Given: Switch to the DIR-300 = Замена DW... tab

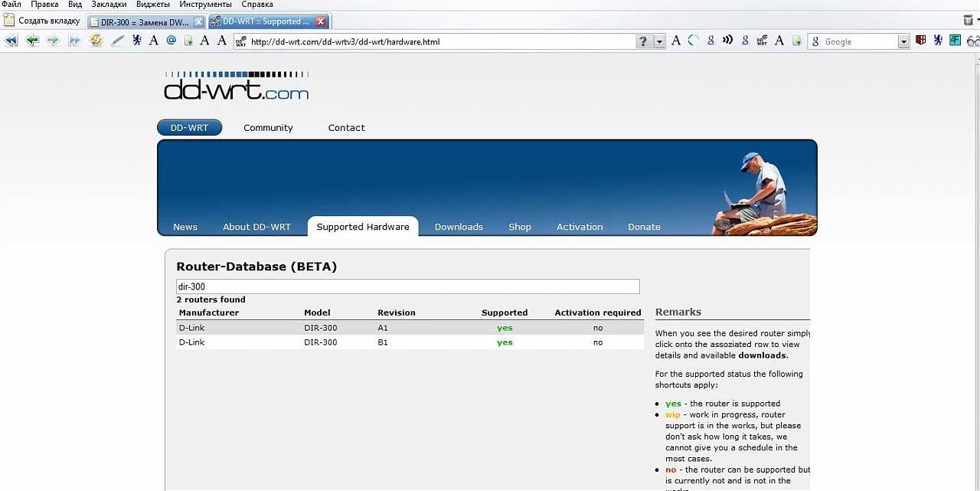Looking at the screenshot, I should 145,21.
